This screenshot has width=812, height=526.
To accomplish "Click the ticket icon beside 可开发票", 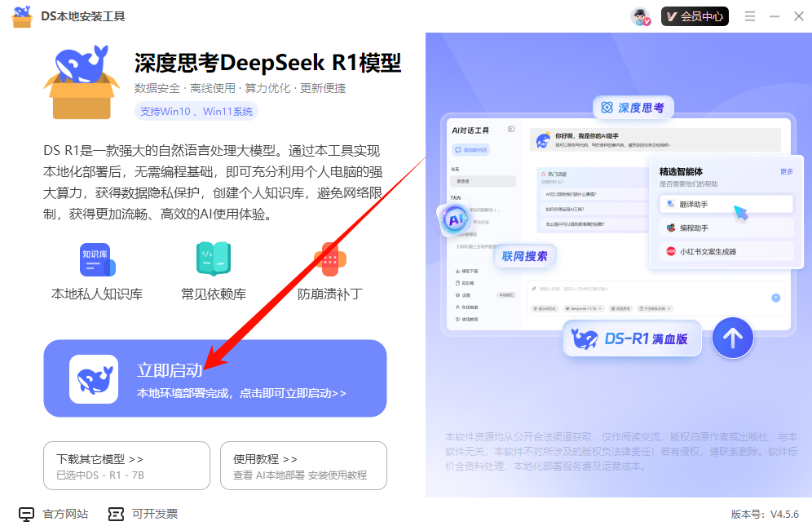I will [117, 514].
